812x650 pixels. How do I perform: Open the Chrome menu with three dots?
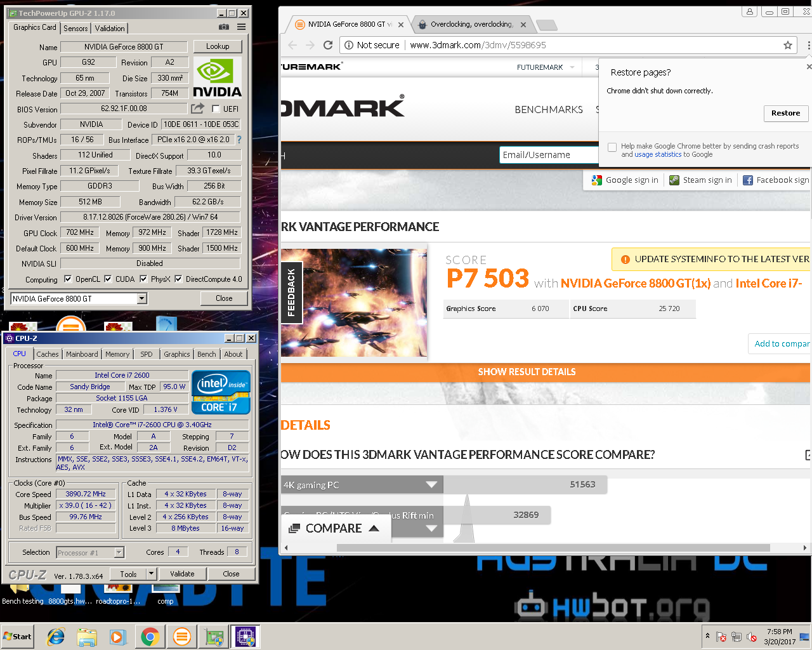[x=808, y=45]
